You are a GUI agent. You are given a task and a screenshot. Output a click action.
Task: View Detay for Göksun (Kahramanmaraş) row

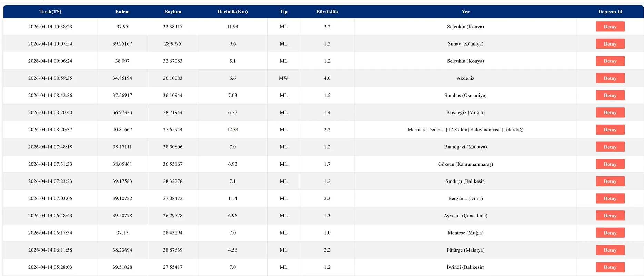click(x=610, y=164)
